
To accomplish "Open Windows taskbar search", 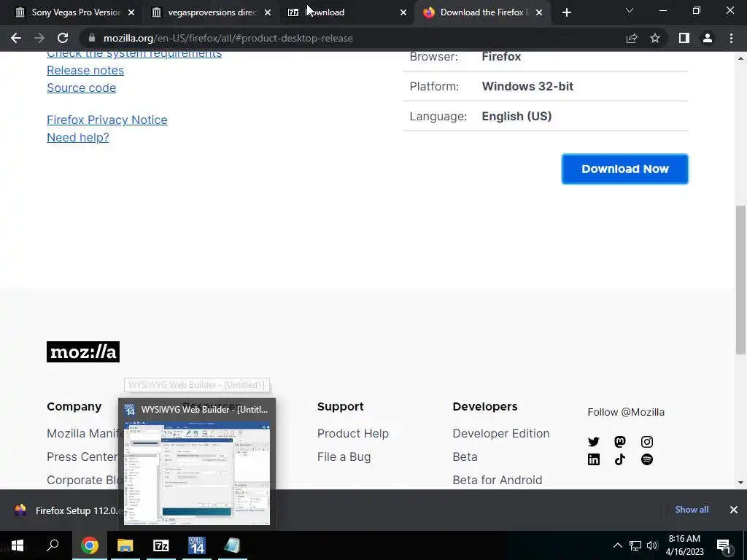I will [x=53, y=545].
